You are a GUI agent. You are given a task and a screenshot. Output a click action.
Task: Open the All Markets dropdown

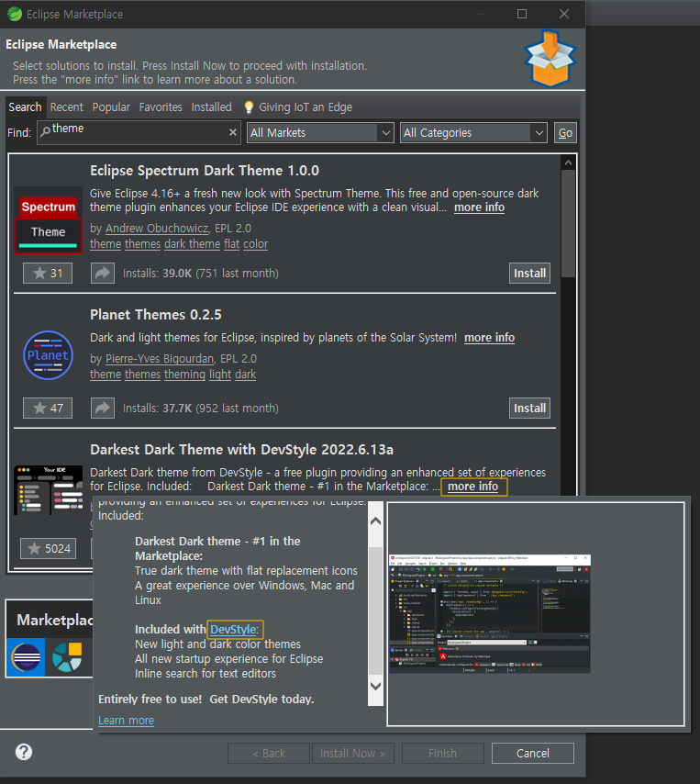click(320, 132)
